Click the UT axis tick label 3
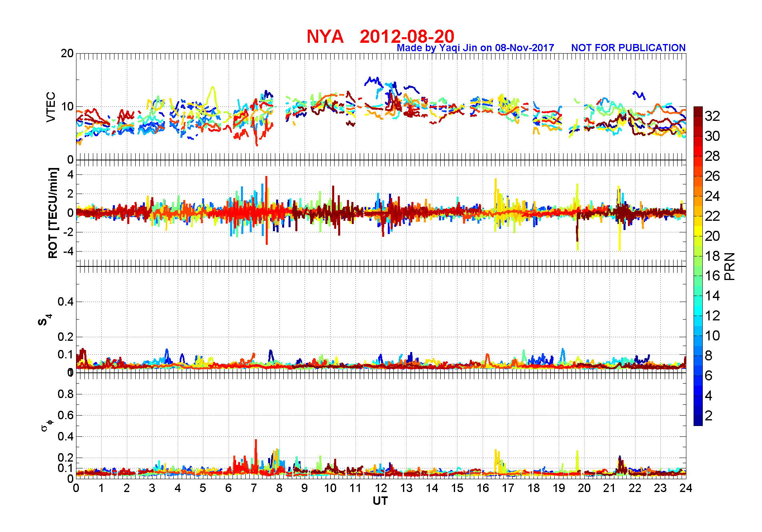 tap(152, 488)
